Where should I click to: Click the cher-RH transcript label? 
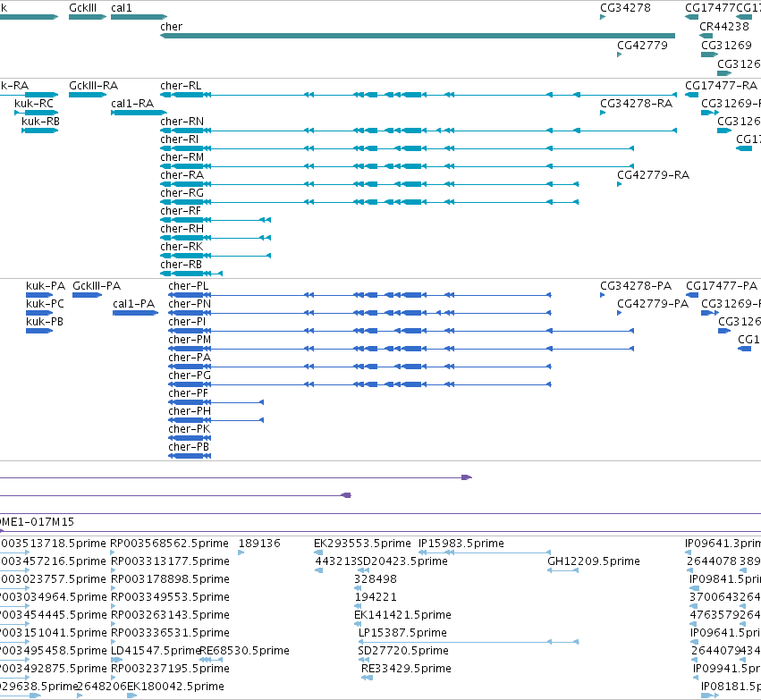[x=182, y=229]
